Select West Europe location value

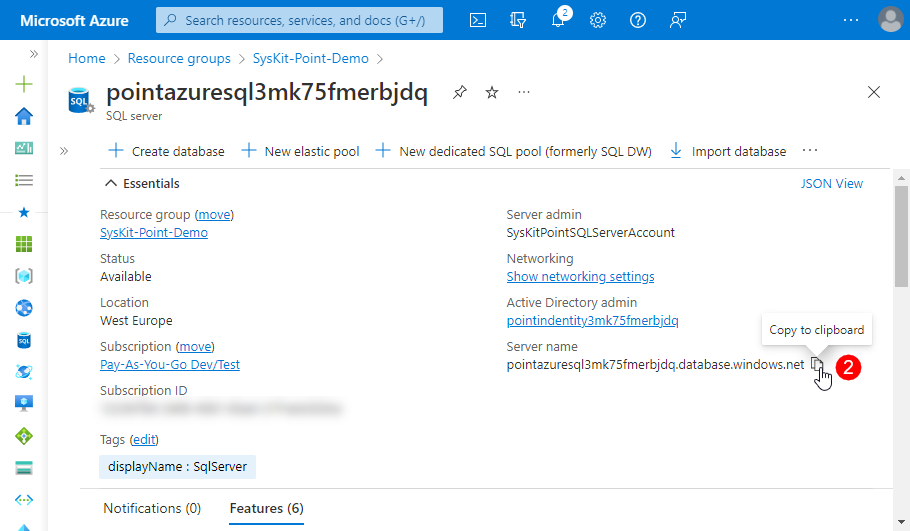[136, 320]
